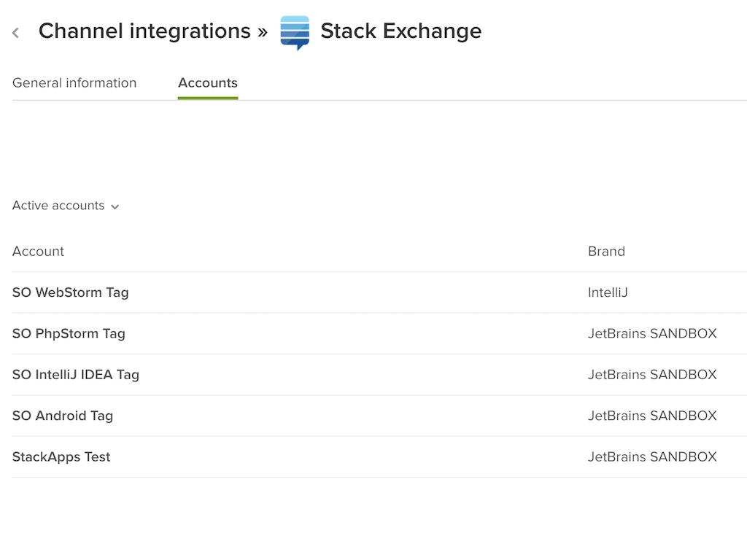The image size is (747, 560).
Task: Click JetBrains SANDBOX brand in Android row
Action: 652,416
